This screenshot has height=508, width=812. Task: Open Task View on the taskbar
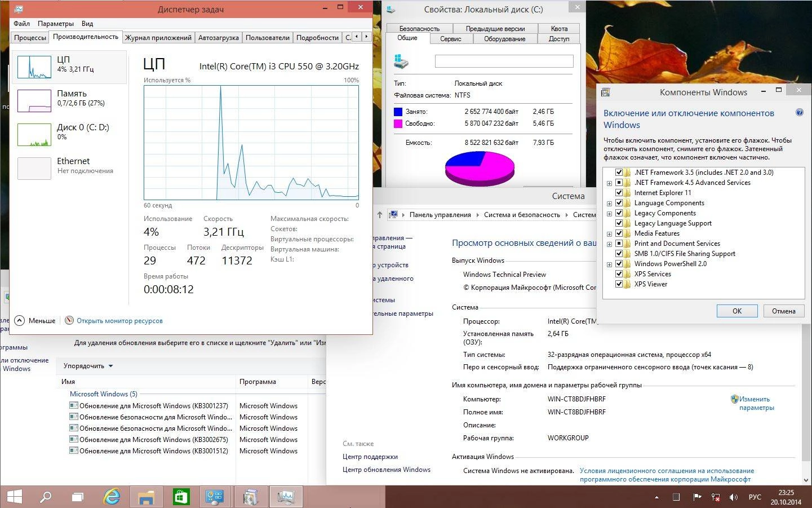[78, 497]
